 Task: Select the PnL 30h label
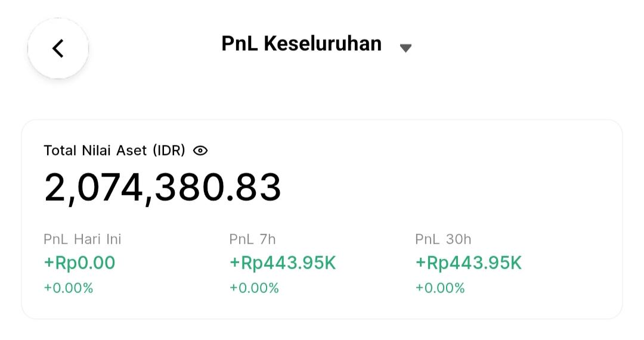click(x=443, y=239)
